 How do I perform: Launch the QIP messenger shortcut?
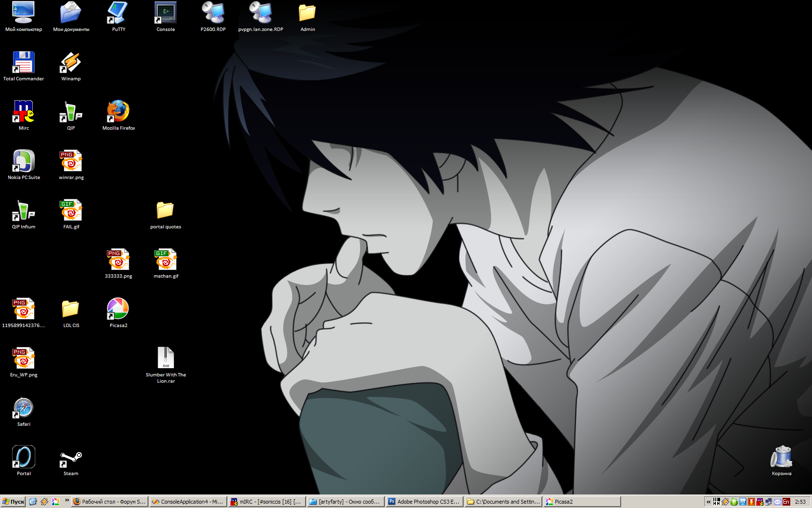[x=71, y=116]
